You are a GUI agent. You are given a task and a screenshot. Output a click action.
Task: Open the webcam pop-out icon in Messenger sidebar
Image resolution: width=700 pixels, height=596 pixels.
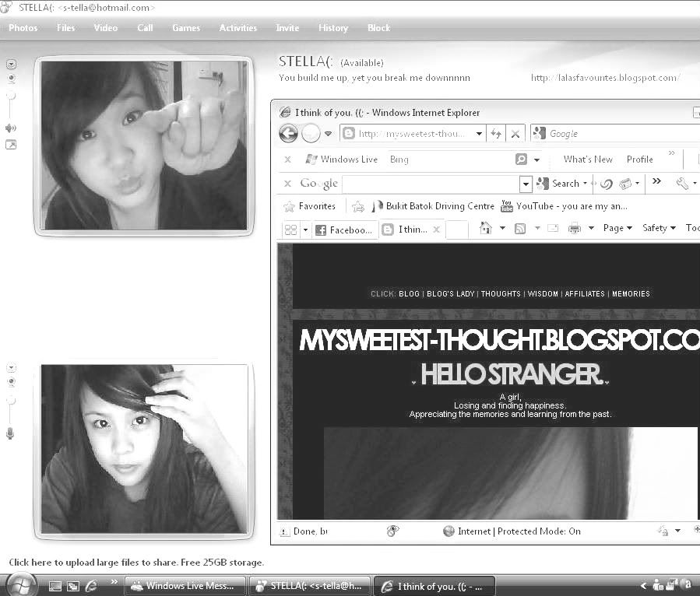(x=11, y=144)
